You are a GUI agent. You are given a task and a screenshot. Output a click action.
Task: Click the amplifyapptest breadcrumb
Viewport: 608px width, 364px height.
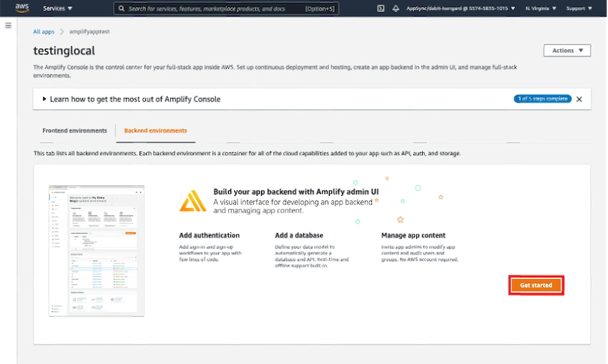[89, 31]
